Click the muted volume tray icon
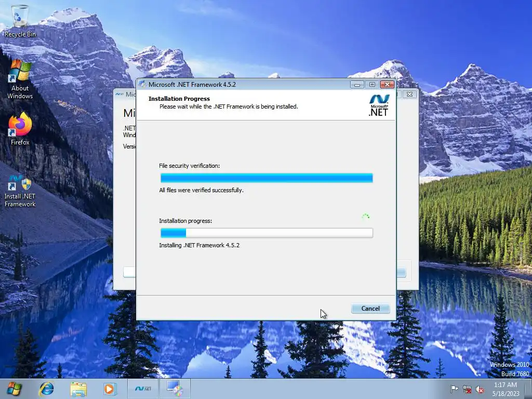This screenshot has height=399, width=532. [x=480, y=389]
